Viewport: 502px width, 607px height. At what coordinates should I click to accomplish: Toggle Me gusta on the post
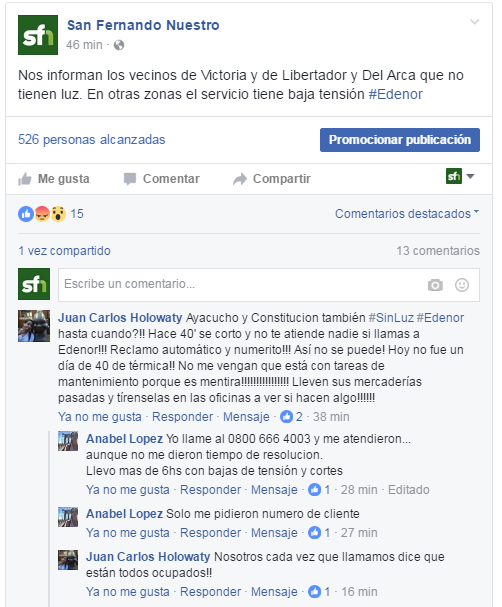[54, 179]
